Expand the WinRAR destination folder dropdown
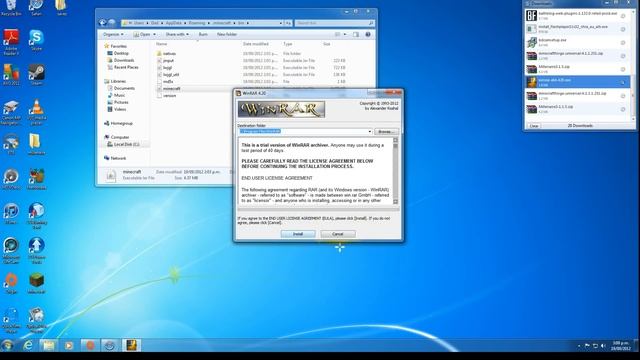 (370, 131)
